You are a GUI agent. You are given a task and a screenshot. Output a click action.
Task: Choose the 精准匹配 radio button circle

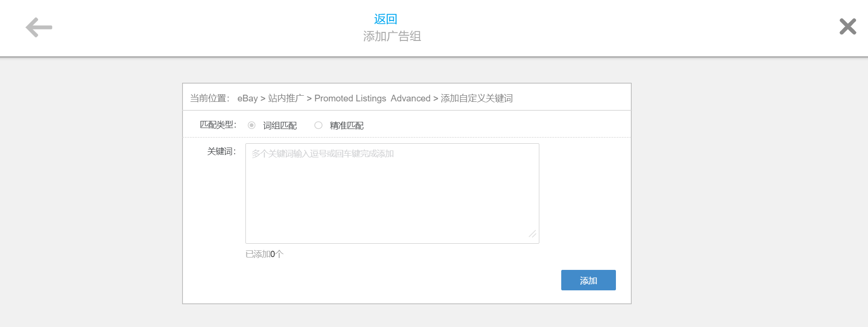318,125
